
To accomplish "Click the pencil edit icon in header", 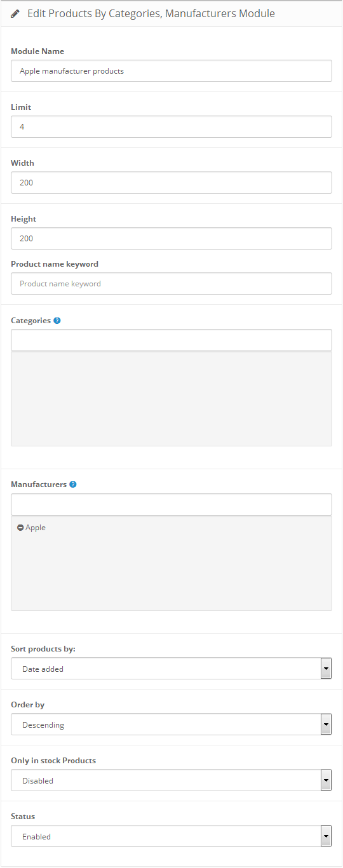I will click(15, 13).
